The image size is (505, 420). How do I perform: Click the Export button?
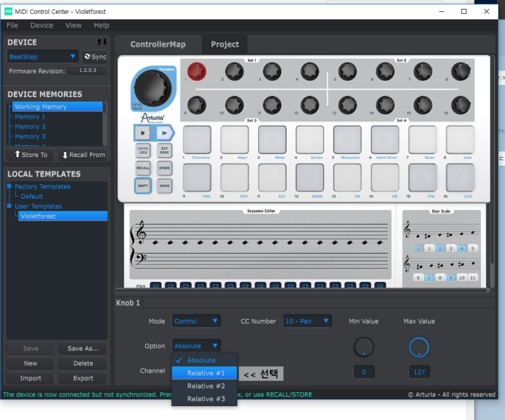pyautogui.click(x=83, y=378)
